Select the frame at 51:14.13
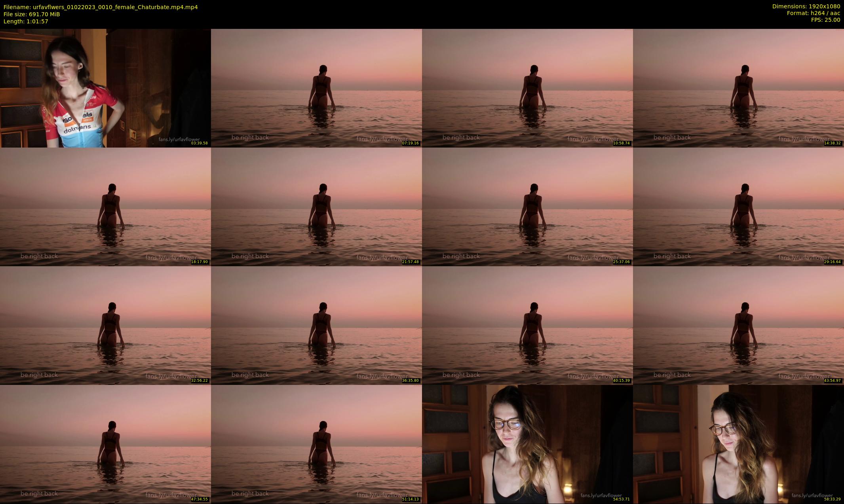The width and height of the screenshot is (844, 504). 316,444
